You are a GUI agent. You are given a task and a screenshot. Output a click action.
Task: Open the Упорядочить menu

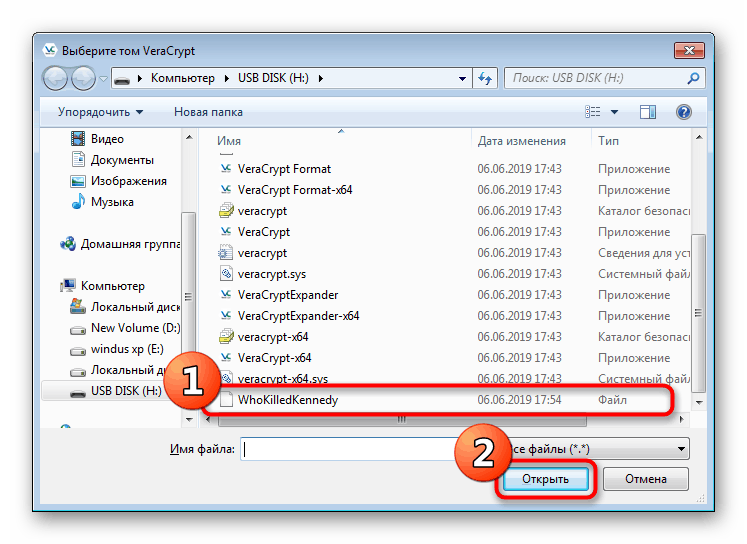(100, 112)
